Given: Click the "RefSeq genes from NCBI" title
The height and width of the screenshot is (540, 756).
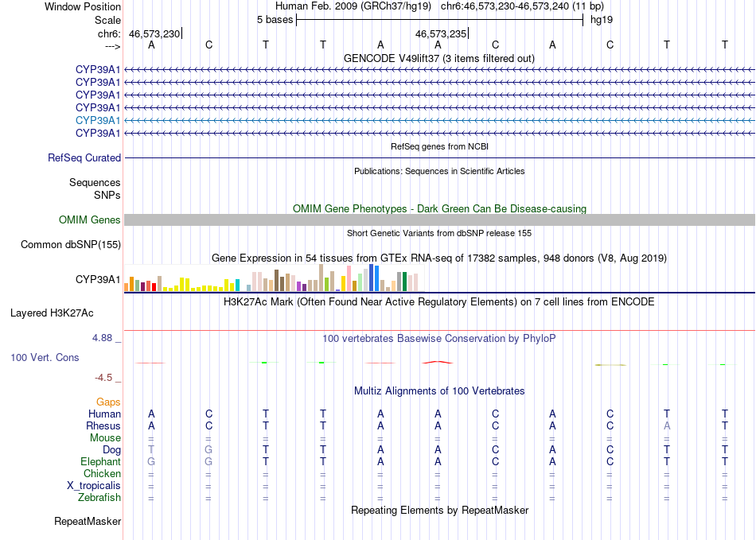Looking at the screenshot, I should pos(439,146).
